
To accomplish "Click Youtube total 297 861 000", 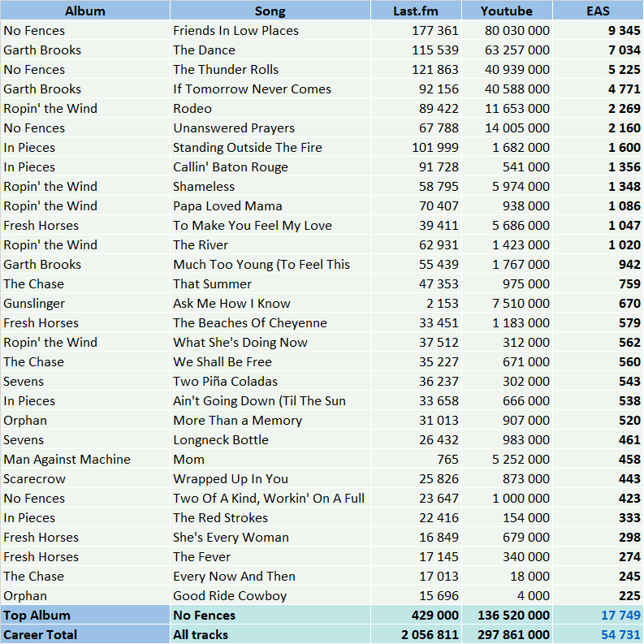I will 507,634.
